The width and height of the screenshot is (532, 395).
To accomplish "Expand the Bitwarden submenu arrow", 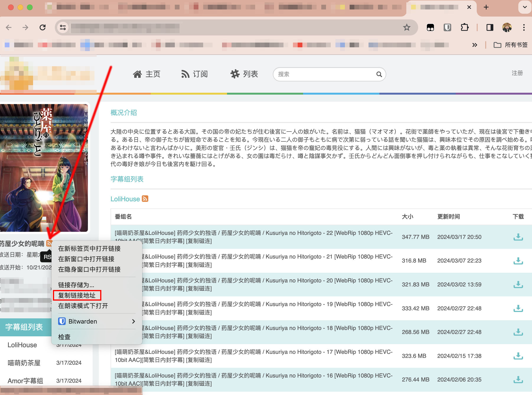I will (133, 321).
